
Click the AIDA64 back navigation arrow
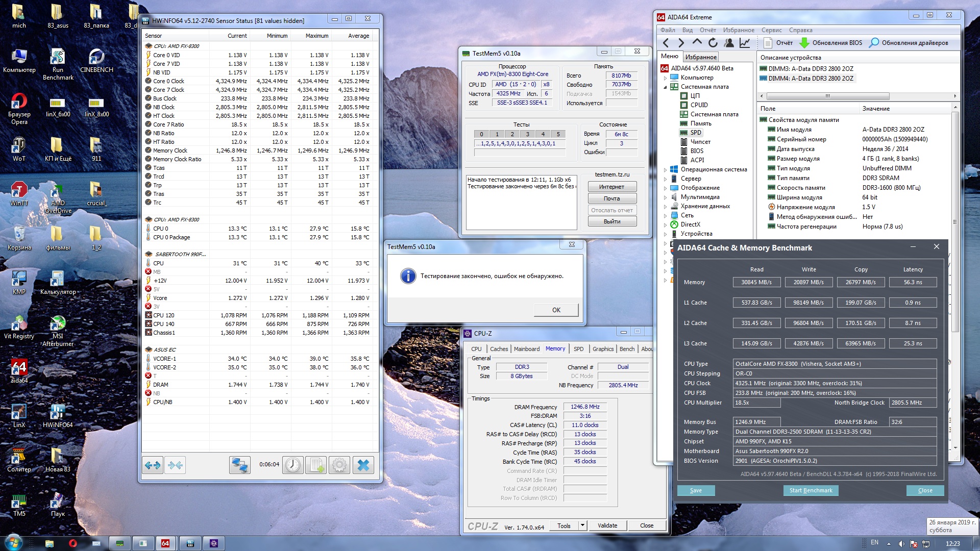click(666, 43)
